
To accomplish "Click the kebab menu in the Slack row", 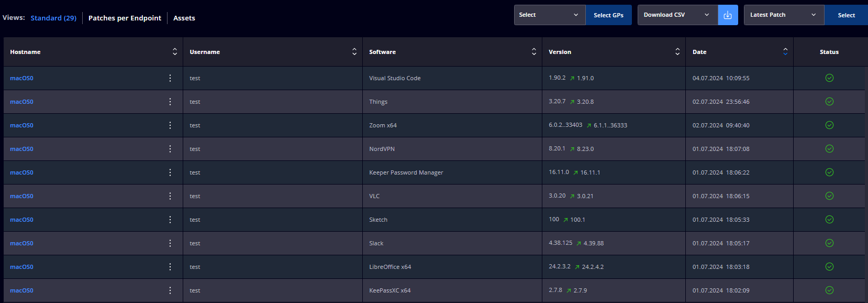I will [x=170, y=243].
